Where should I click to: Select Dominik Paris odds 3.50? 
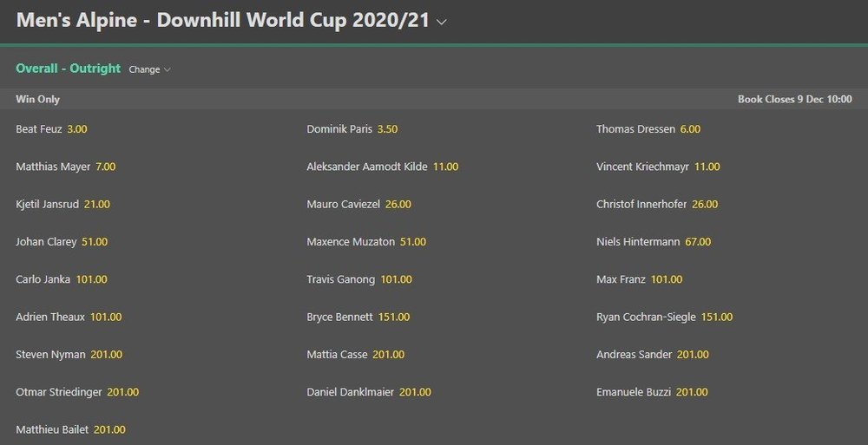pyautogui.click(x=352, y=129)
